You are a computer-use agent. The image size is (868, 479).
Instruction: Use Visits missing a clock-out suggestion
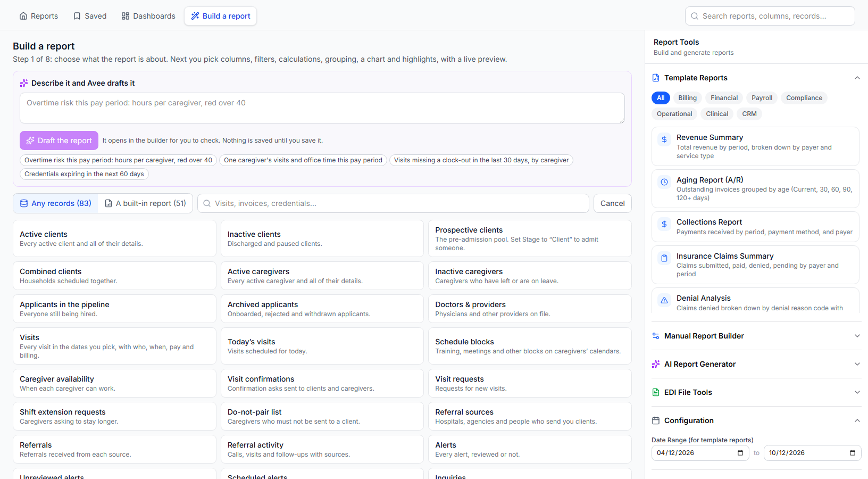481,160
